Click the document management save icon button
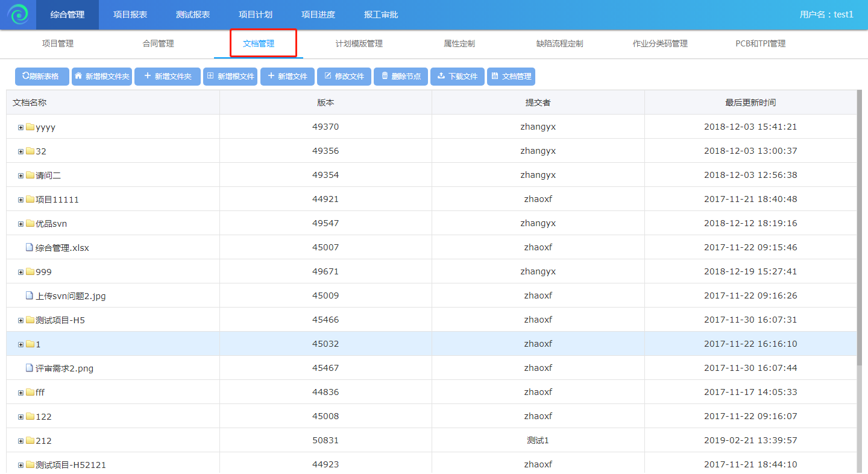The width and height of the screenshot is (868, 474). coord(495,76)
